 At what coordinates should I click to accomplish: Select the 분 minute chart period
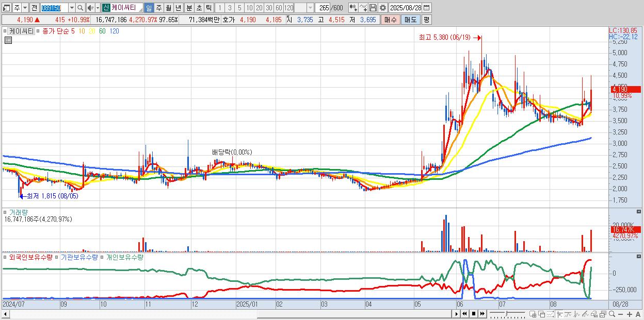click(188, 8)
